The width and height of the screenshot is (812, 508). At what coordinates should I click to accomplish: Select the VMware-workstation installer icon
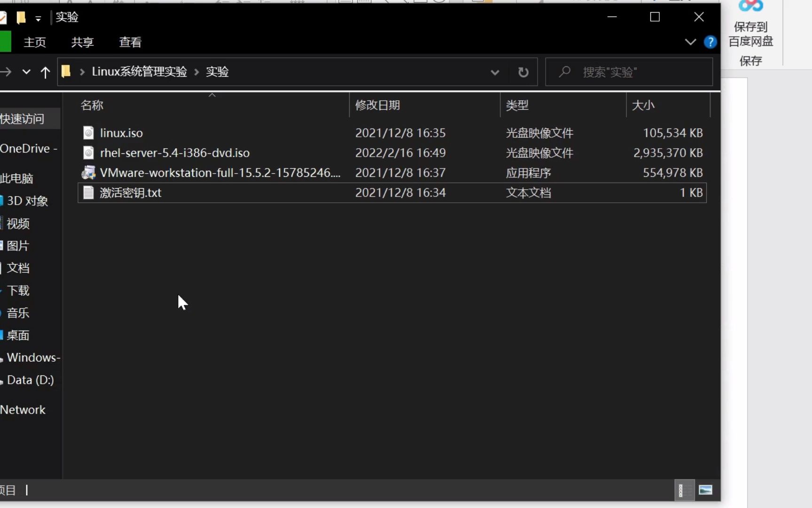pos(88,173)
